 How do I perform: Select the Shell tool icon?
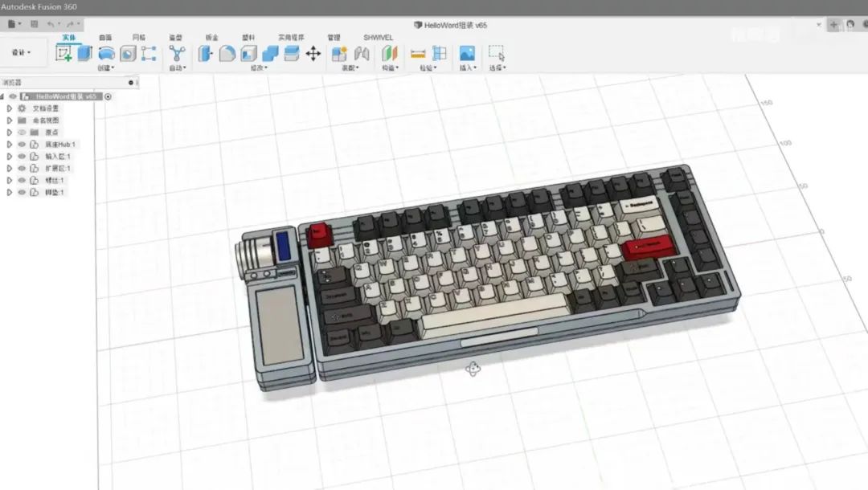(x=248, y=54)
